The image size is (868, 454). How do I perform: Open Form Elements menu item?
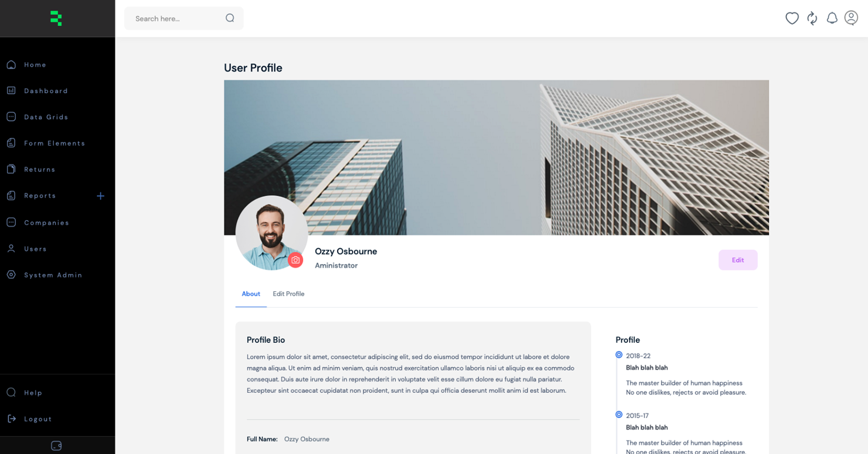click(x=55, y=143)
